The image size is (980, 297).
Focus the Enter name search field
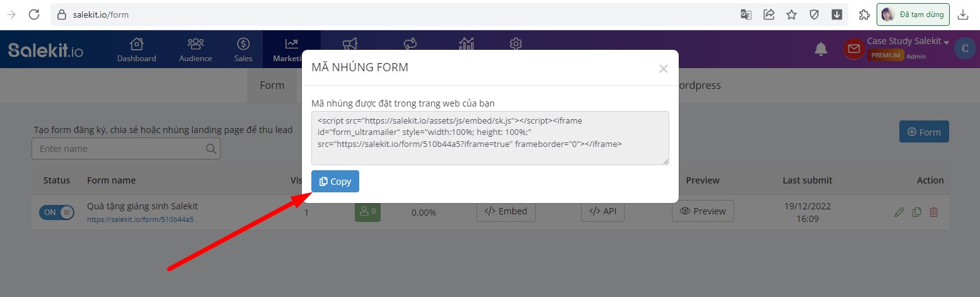coord(126,149)
